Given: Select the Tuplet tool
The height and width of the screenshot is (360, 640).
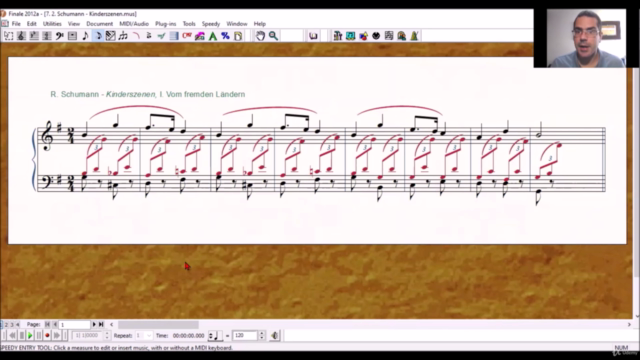Looking at the screenshot, I should pyautogui.click(x=123, y=36).
